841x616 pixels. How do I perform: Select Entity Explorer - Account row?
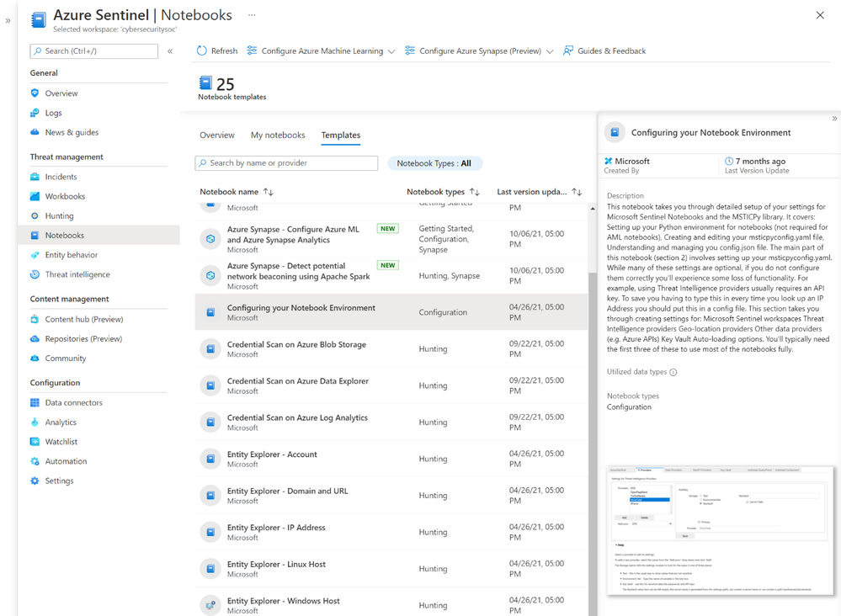391,459
